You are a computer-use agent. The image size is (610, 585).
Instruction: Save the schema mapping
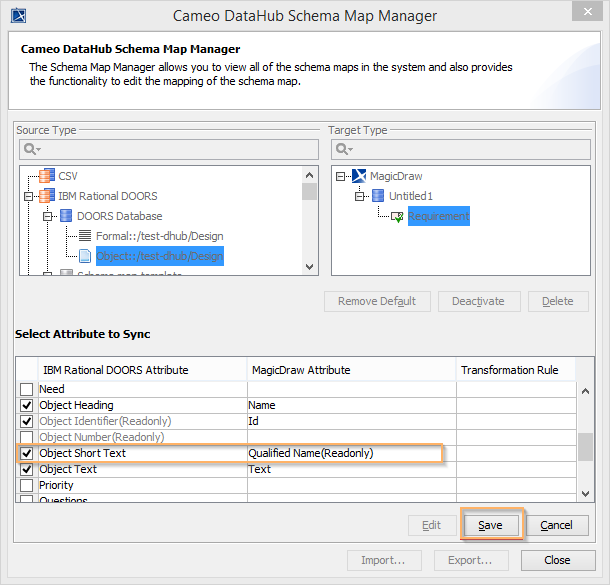(490, 525)
